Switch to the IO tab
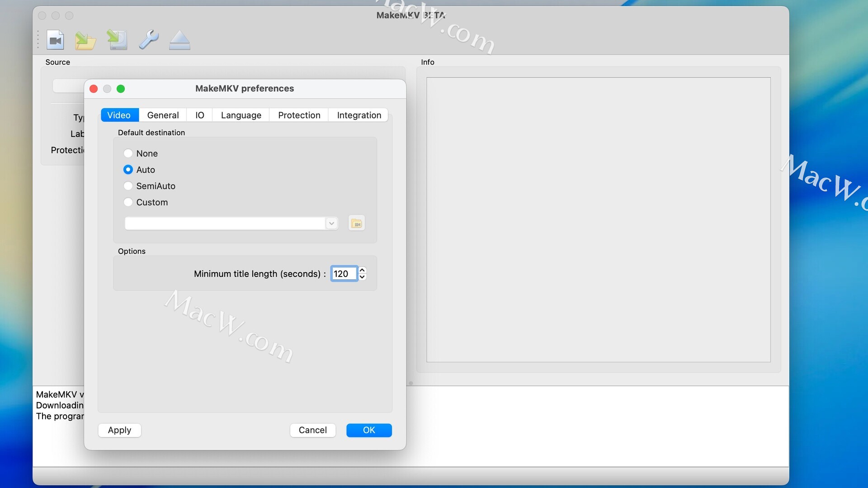This screenshot has width=868, height=488. [200, 115]
